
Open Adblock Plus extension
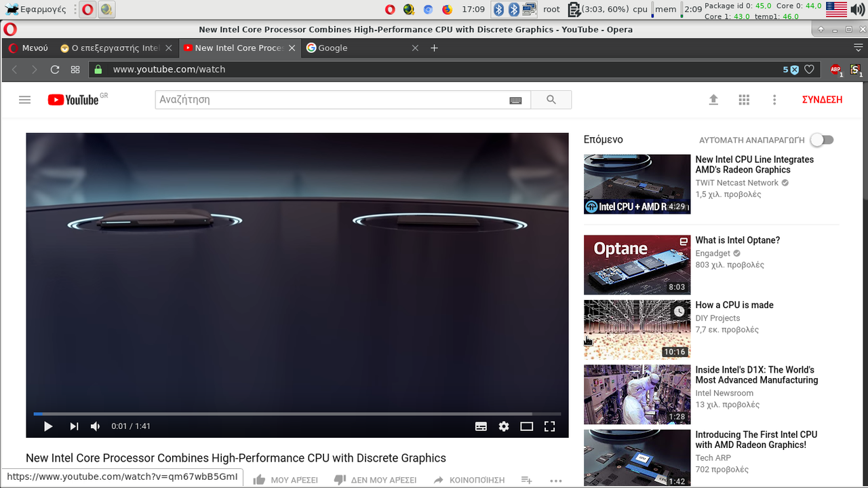[x=835, y=69]
